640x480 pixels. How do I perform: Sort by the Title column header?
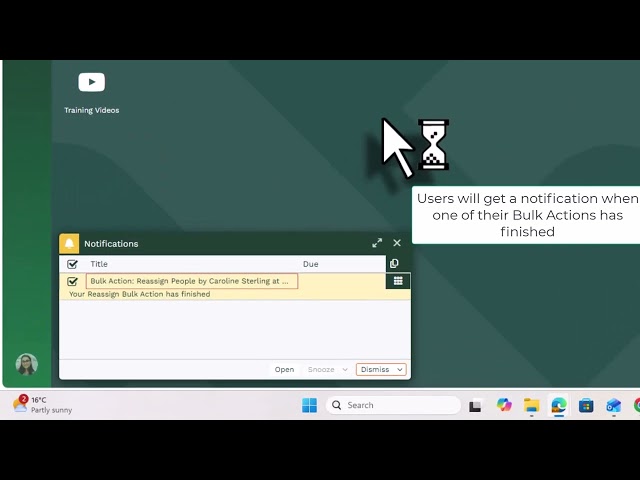pyautogui.click(x=99, y=264)
